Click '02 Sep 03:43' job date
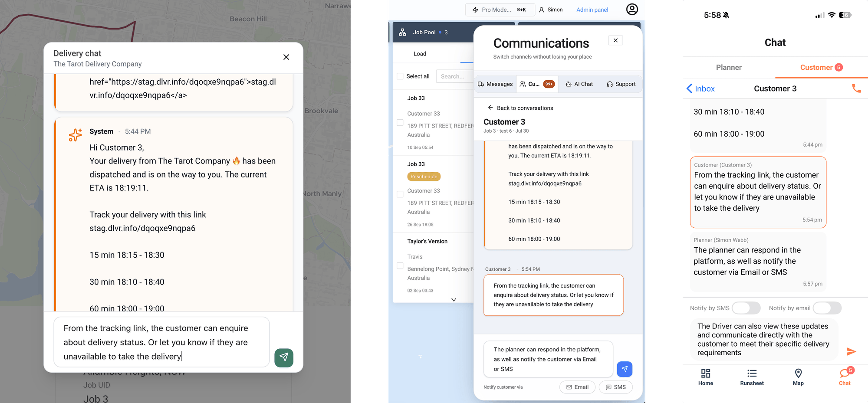The image size is (868, 403). [x=420, y=291]
